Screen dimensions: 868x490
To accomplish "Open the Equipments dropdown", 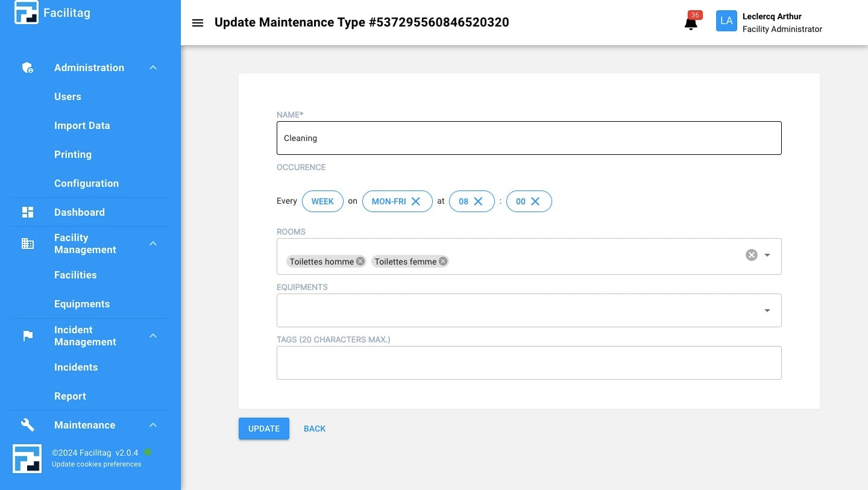I will 767,310.
